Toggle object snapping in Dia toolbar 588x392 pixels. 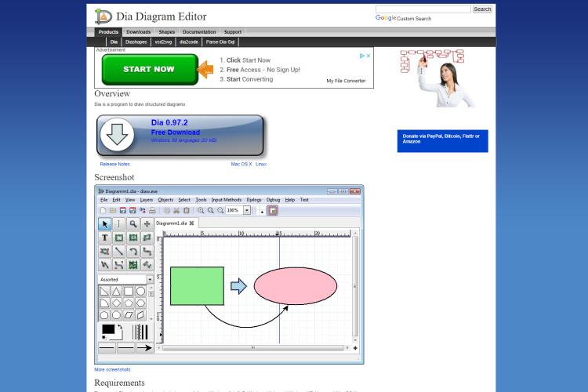pyautogui.click(x=273, y=210)
